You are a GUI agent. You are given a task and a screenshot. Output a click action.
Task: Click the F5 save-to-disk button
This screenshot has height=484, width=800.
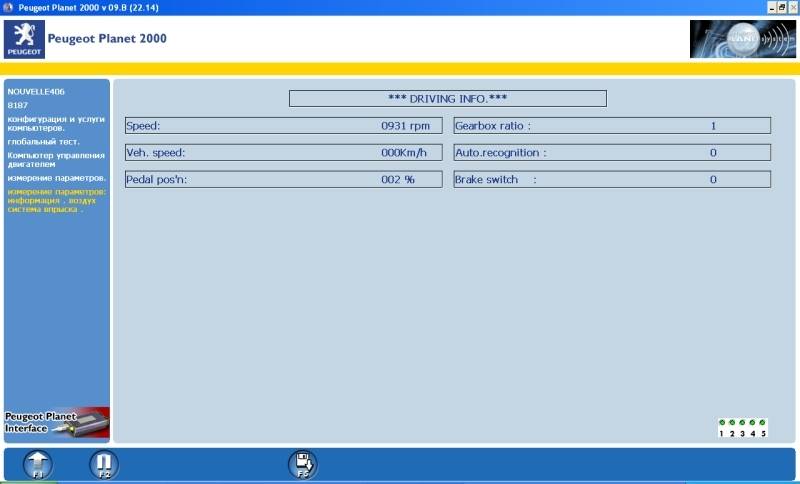(x=302, y=463)
